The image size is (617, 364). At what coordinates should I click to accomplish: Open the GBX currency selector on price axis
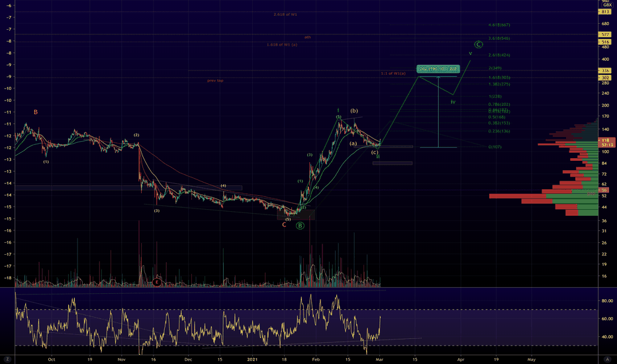608,5
